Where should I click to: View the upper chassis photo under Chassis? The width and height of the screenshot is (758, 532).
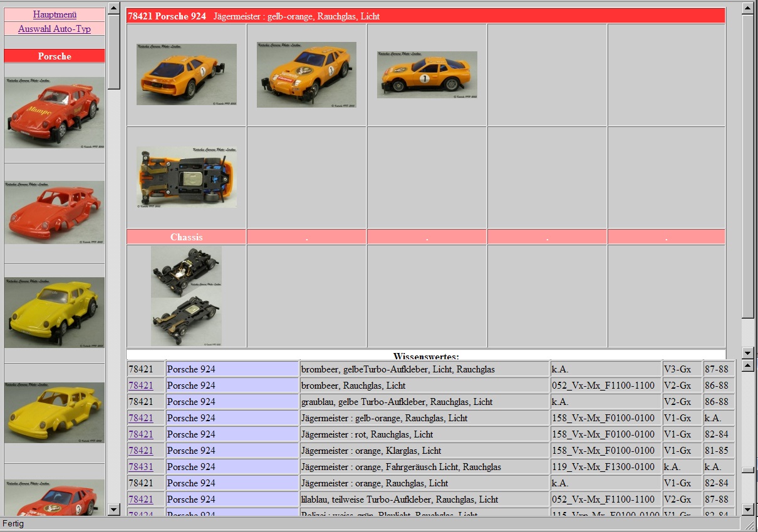click(186, 271)
